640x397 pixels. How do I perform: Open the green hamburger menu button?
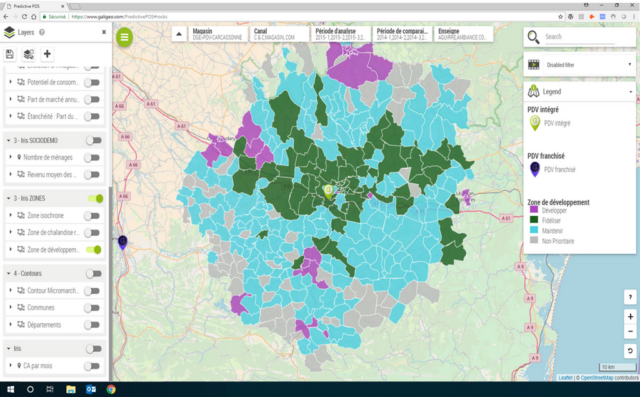124,37
